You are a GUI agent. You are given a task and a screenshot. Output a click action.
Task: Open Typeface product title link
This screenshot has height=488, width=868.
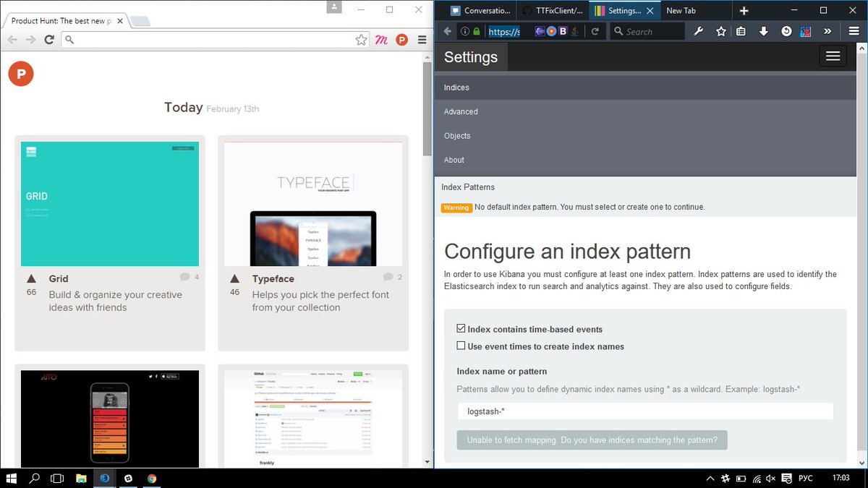tap(273, 278)
